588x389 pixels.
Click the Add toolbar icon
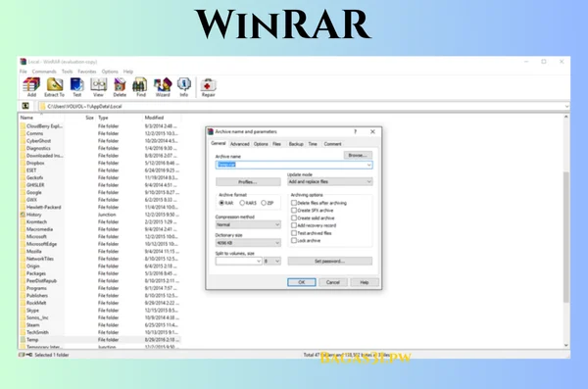(x=31, y=85)
